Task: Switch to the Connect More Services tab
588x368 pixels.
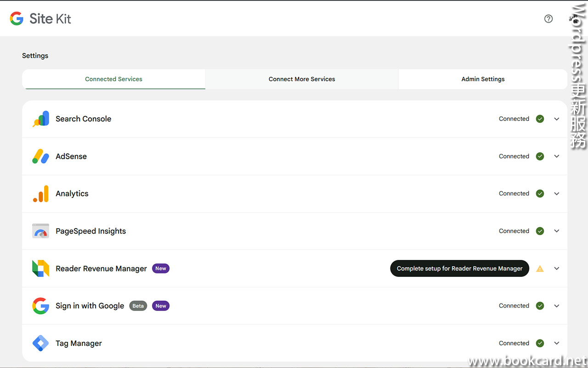Action: (x=302, y=79)
